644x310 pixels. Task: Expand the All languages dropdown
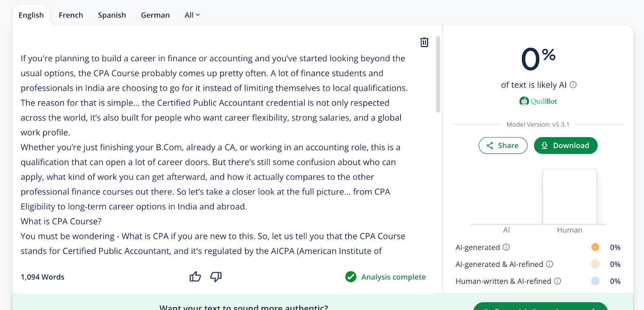click(192, 15)
